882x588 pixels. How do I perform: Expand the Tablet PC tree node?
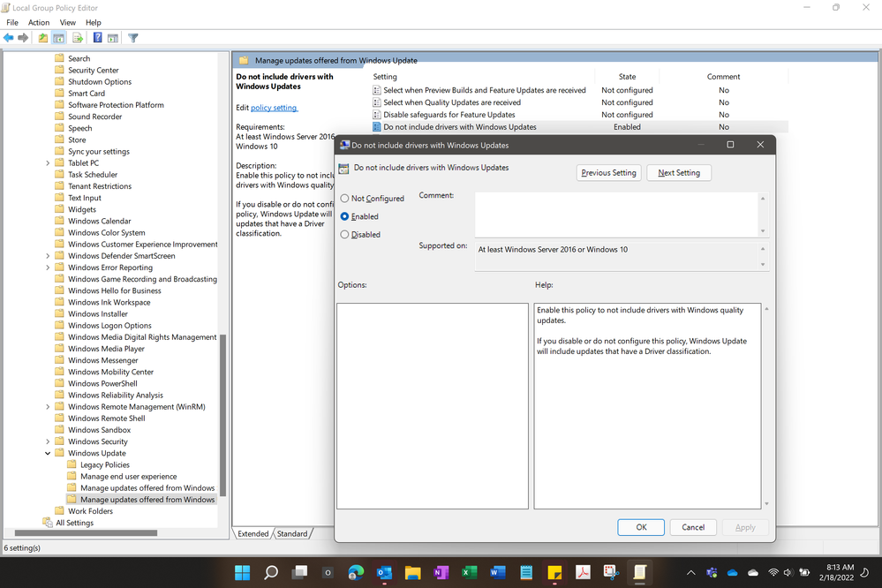48,163
